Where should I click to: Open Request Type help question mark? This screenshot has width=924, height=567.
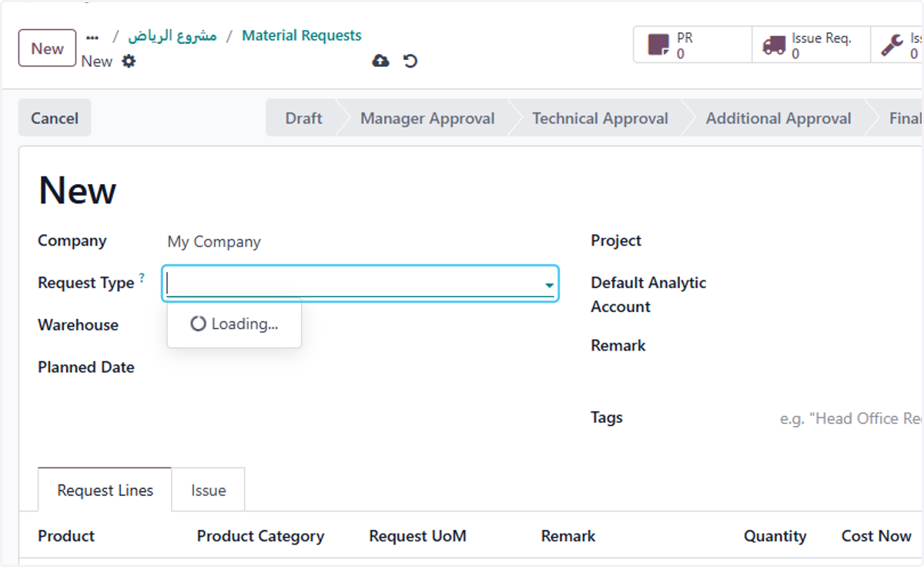click(x=142, y=278)
